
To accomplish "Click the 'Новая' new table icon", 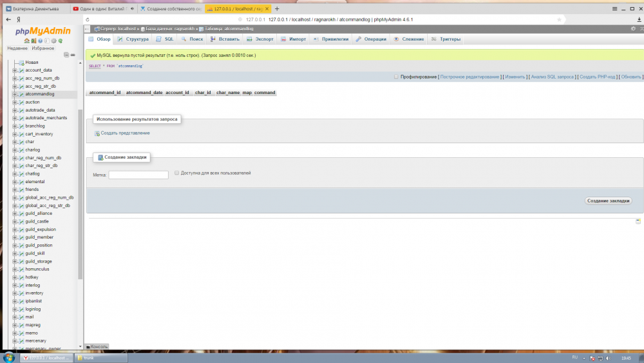I will (21, 63).
